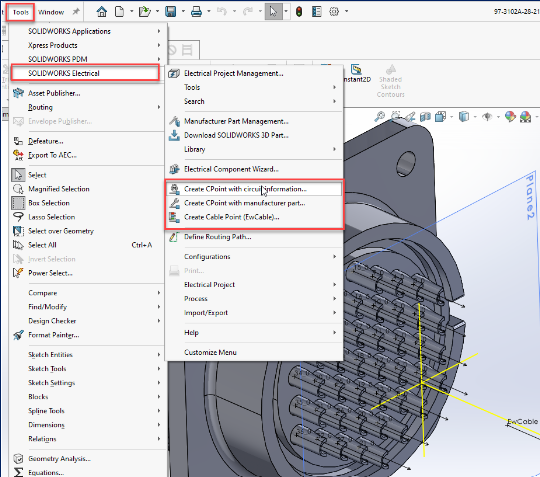Open the Electrical Project submenu

click(254, 285)
